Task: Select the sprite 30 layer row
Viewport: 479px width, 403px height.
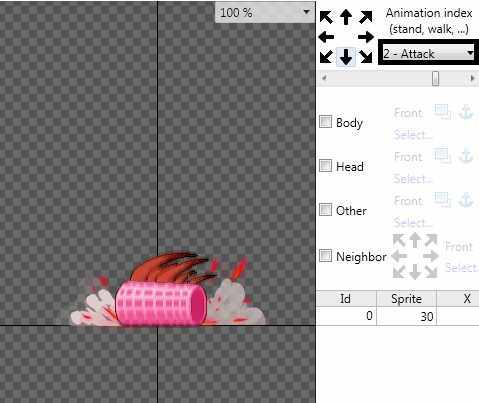Action: click(397, 316)
